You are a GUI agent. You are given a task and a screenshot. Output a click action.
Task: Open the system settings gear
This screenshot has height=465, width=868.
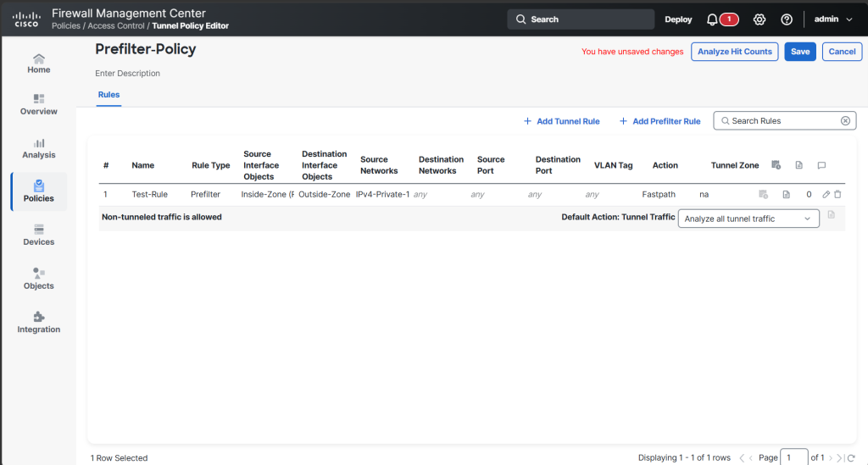[x=759, y=19]
